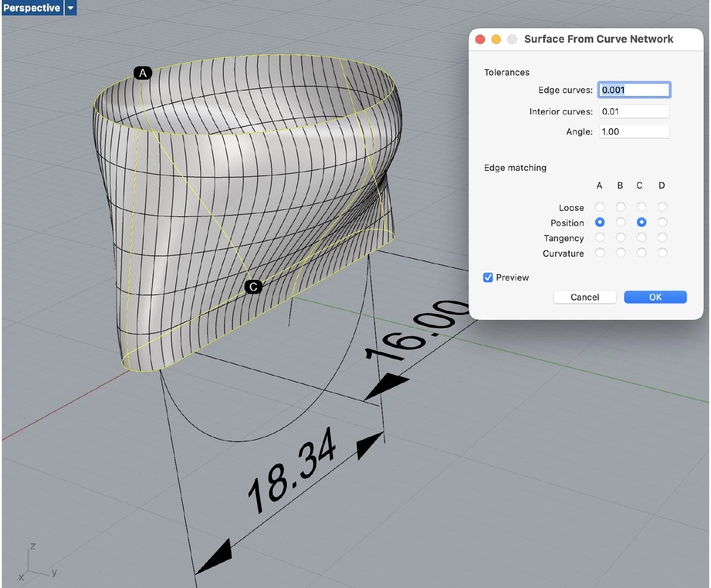
Task: Click the Tolerances section heading
Action: [507, 72]
